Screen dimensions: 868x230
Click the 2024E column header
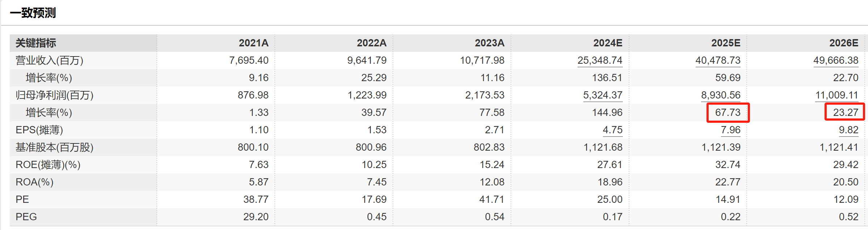pos(608,43)
